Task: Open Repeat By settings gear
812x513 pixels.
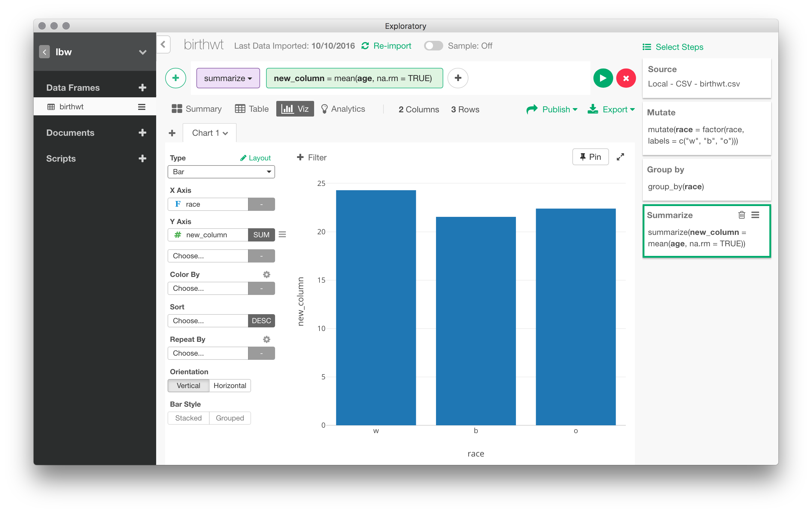Action: (266, 339)
